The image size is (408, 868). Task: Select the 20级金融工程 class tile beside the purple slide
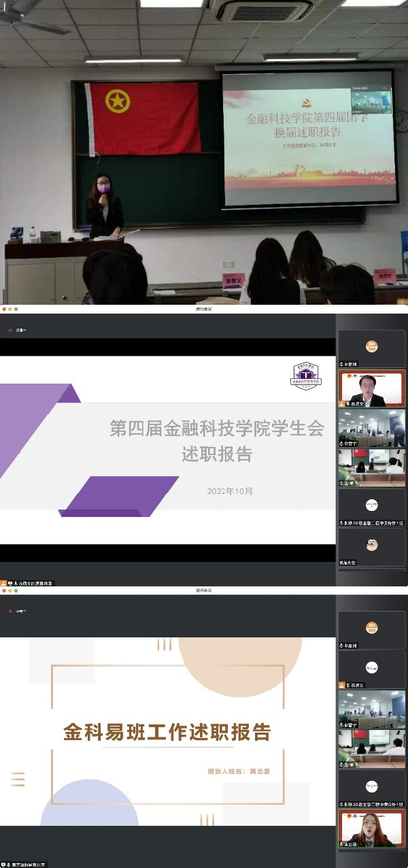click(371, 507)
